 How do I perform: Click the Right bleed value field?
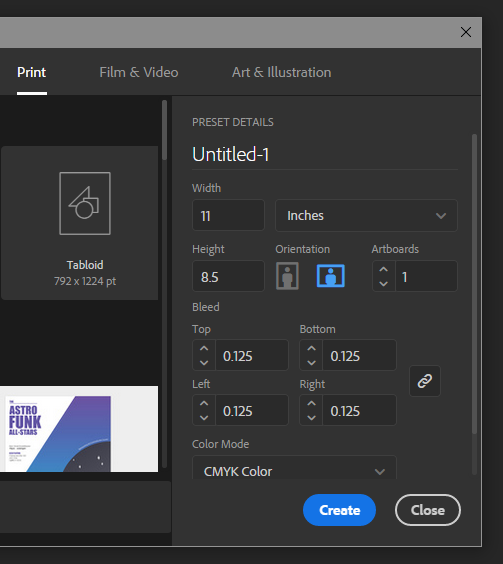coord(359,410)
